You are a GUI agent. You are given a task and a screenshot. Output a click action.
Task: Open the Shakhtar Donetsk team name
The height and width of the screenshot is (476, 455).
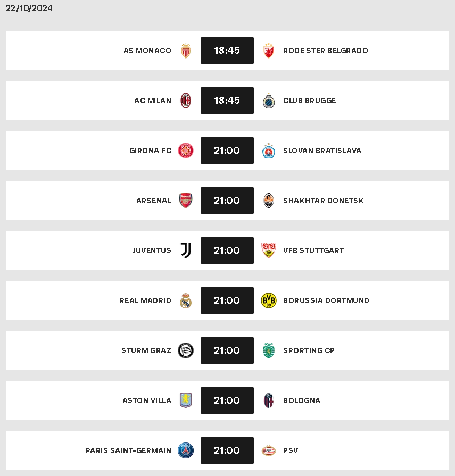(324, 201)
